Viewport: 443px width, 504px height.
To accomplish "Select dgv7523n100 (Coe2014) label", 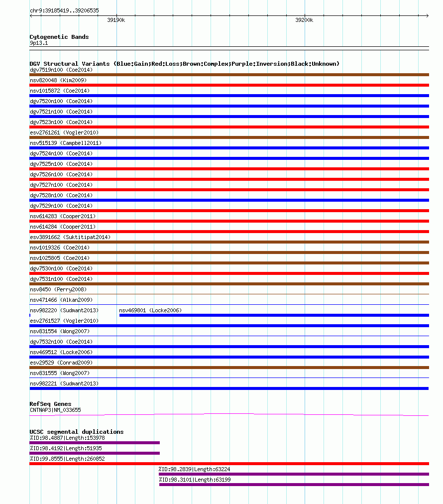I will coord(61,122).
